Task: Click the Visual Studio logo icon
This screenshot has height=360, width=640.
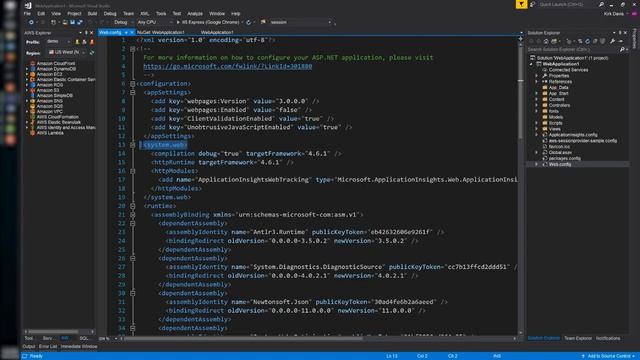Action: pyautogui.click(x=28, y=6)
